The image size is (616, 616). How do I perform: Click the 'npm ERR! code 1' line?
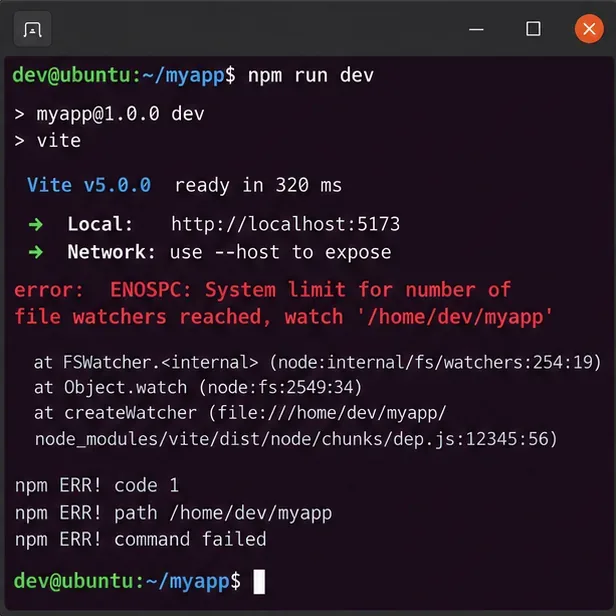click(97, 486)
